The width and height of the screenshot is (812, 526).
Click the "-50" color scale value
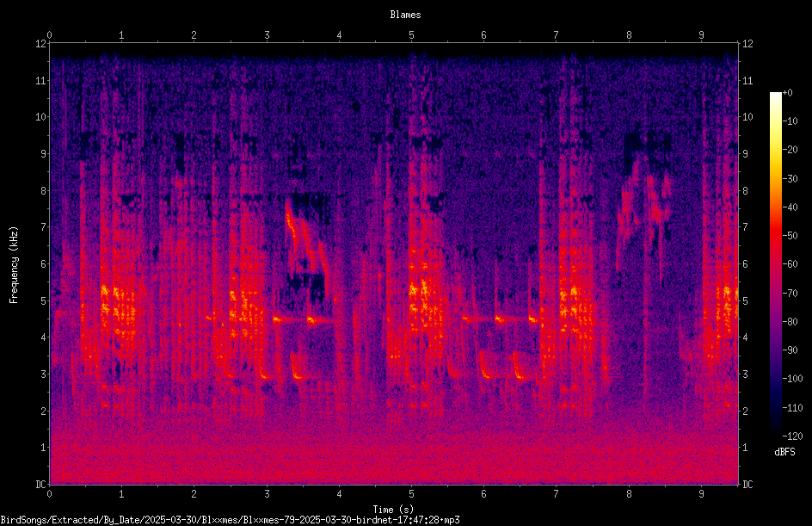(x=790, y=236)
